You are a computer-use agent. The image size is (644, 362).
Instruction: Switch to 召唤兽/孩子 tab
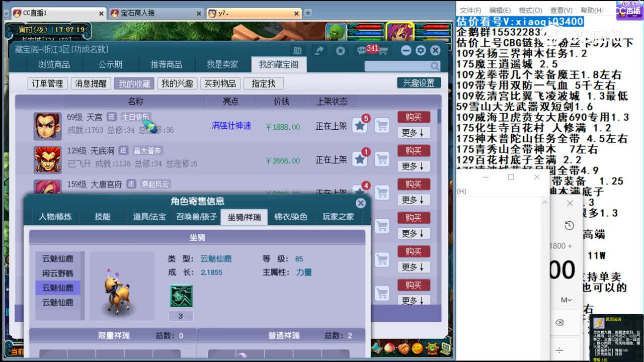point(197,217)
